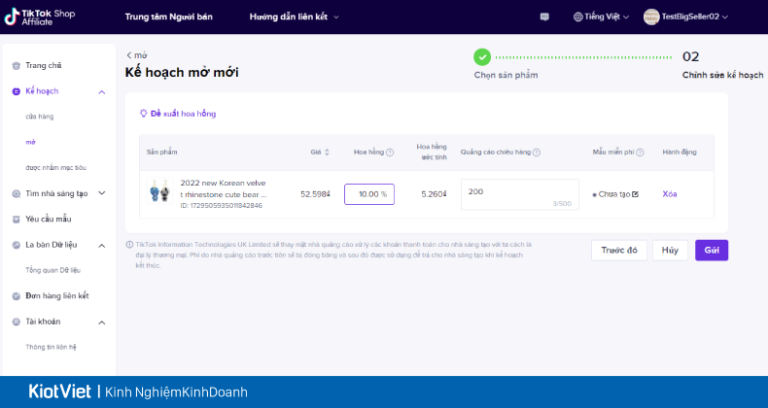Click the Tài khoản sidebar icon
This screenshot has height=408, width=768.
tap(16, 322)
